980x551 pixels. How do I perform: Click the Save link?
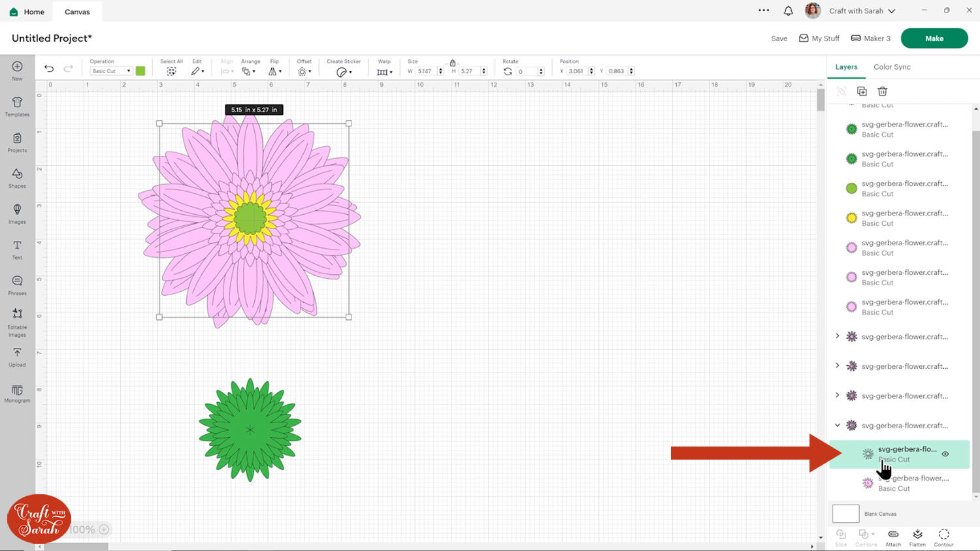click(779, 39)
